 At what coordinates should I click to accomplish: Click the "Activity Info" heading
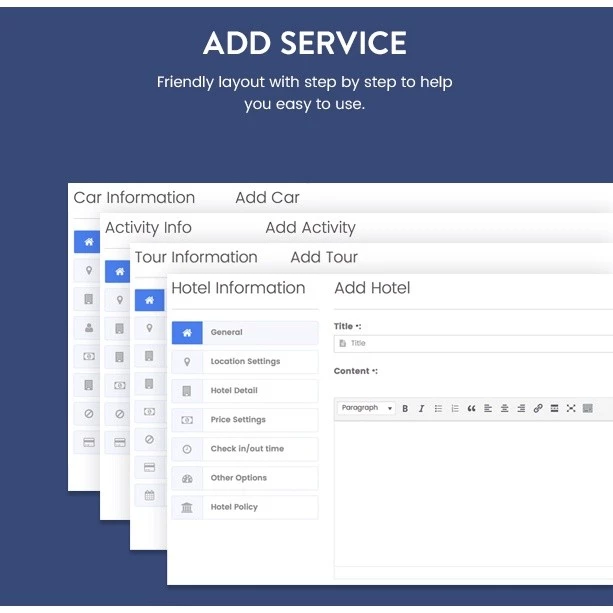pyautogui.click(x=149, y=228)
